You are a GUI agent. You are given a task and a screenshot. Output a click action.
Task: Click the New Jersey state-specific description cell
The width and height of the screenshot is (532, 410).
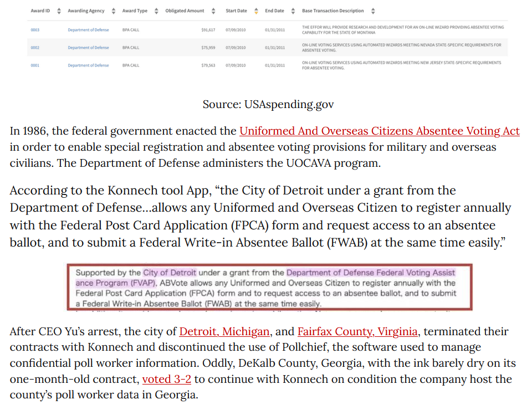click(401, 65)
